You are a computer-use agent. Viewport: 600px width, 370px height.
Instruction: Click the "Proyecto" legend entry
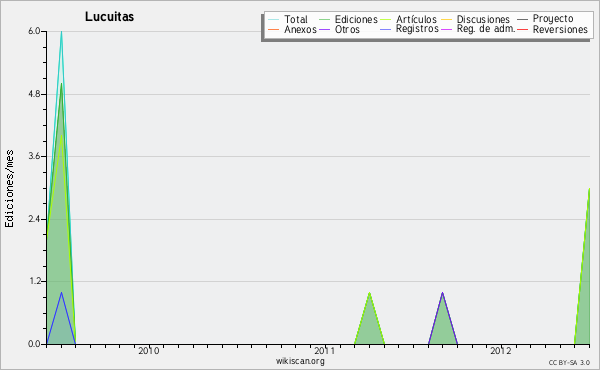point(553,19)
